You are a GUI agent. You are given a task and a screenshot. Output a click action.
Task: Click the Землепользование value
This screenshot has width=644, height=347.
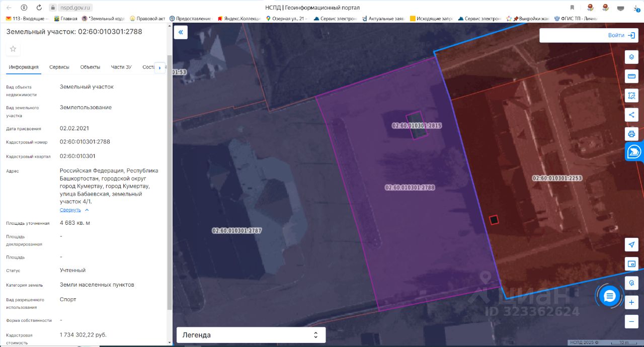tap(86, 107)
